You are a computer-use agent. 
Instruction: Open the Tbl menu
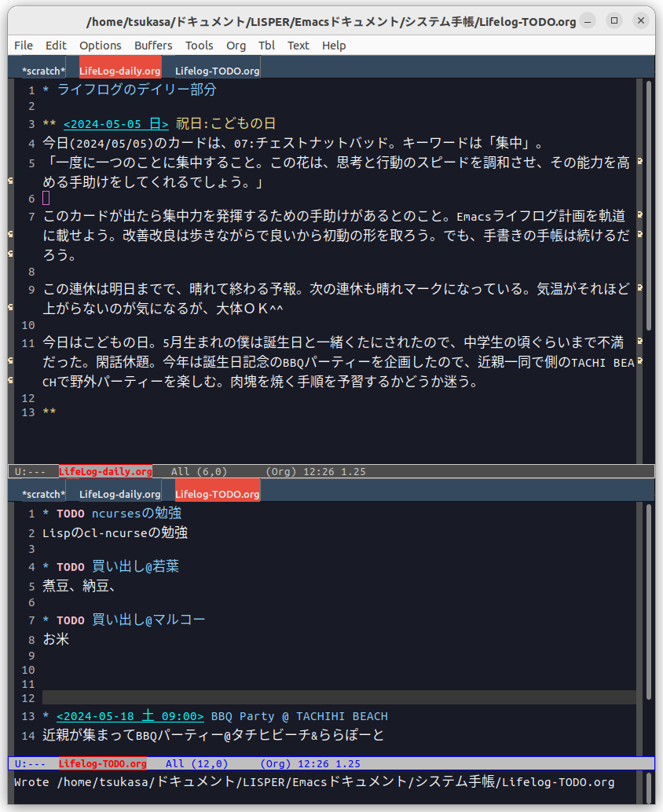266,46
